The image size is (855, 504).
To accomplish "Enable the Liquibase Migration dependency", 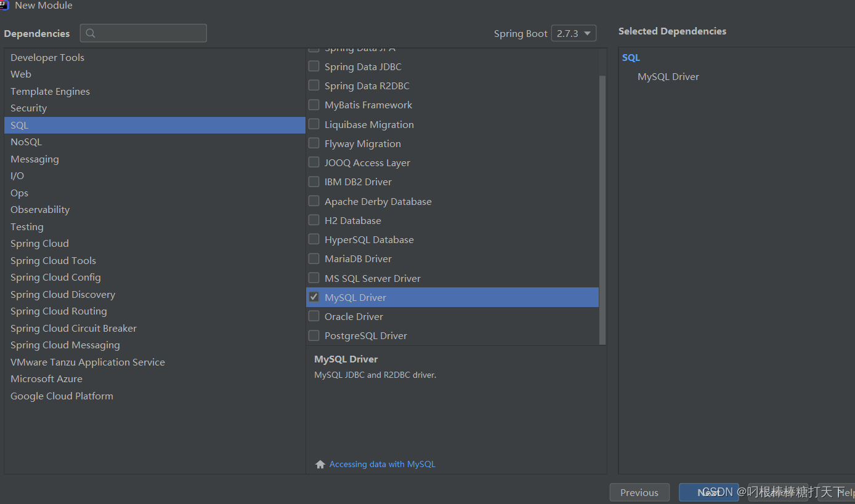I will [x=314, y=124].
